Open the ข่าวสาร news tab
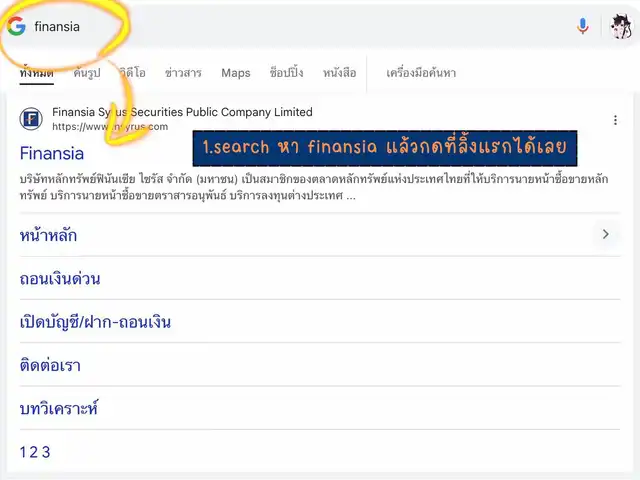This screenshot has height=480, width=640. (x=183, y=73)
